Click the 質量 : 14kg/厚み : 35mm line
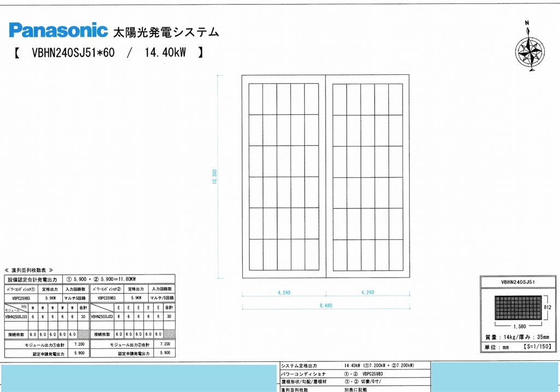The height and width of the screenshot is (392, 560). click(517, 337)
